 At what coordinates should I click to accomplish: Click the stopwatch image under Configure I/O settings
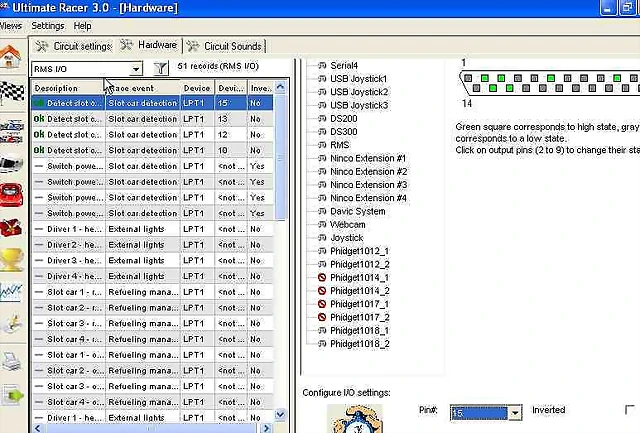(x=355, y=419)
